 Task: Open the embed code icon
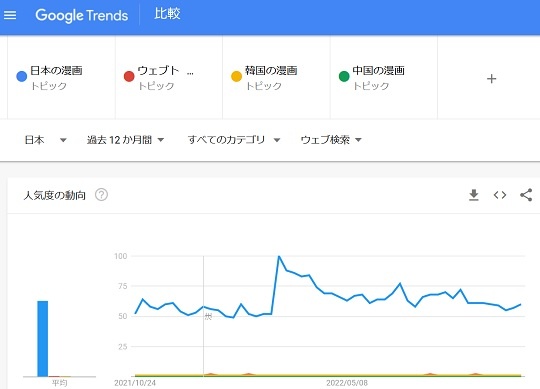500,195
